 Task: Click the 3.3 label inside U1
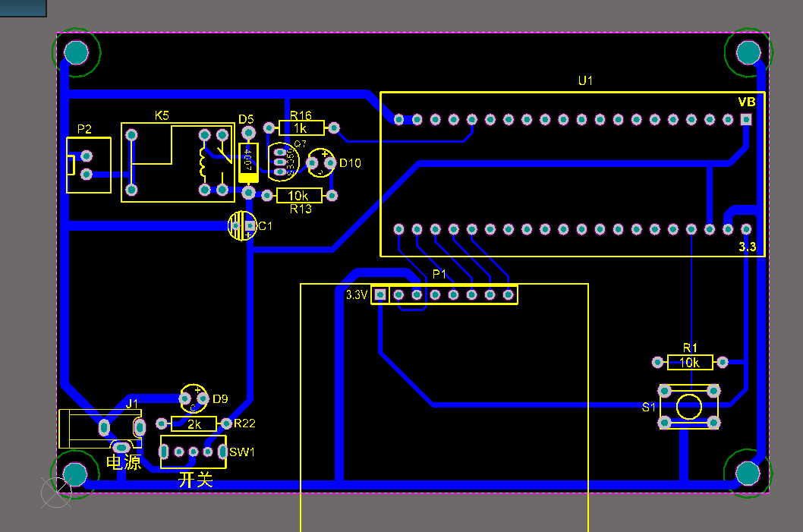pyautogui.click(x=747, y=247)
